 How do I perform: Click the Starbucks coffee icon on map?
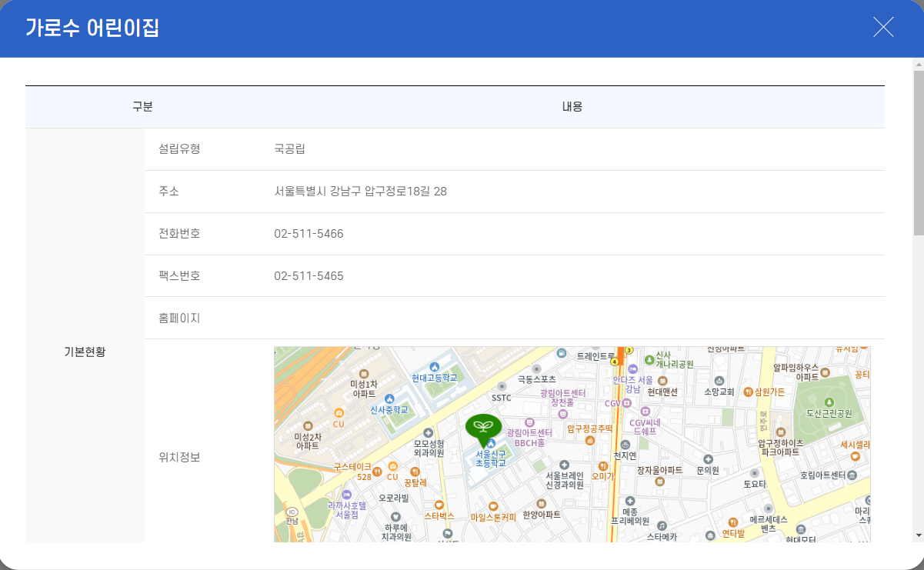tap(439, 505)
